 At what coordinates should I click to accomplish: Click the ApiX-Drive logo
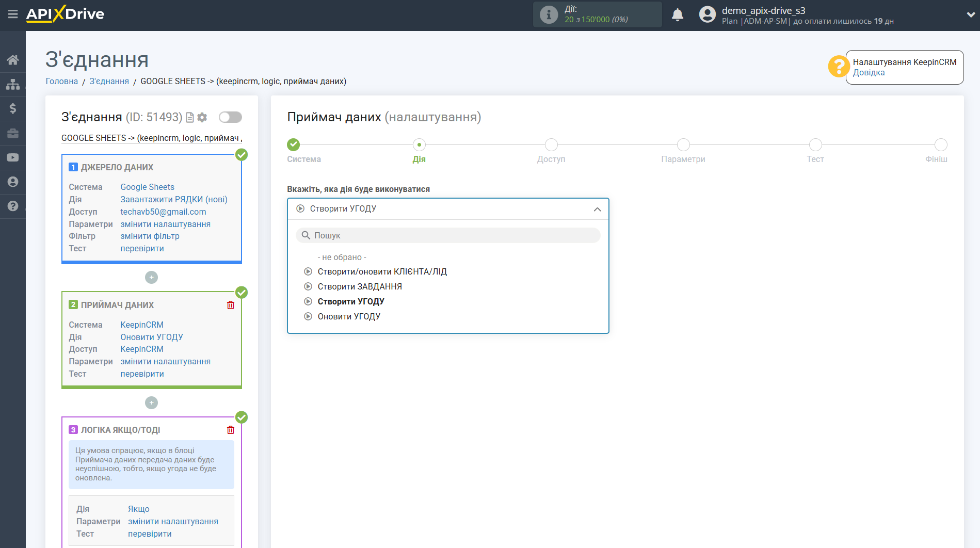(x=65, y=14)
